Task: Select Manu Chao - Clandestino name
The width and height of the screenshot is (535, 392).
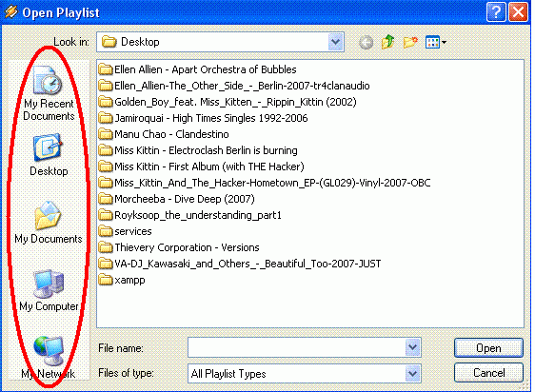Action: coord(171,134)
